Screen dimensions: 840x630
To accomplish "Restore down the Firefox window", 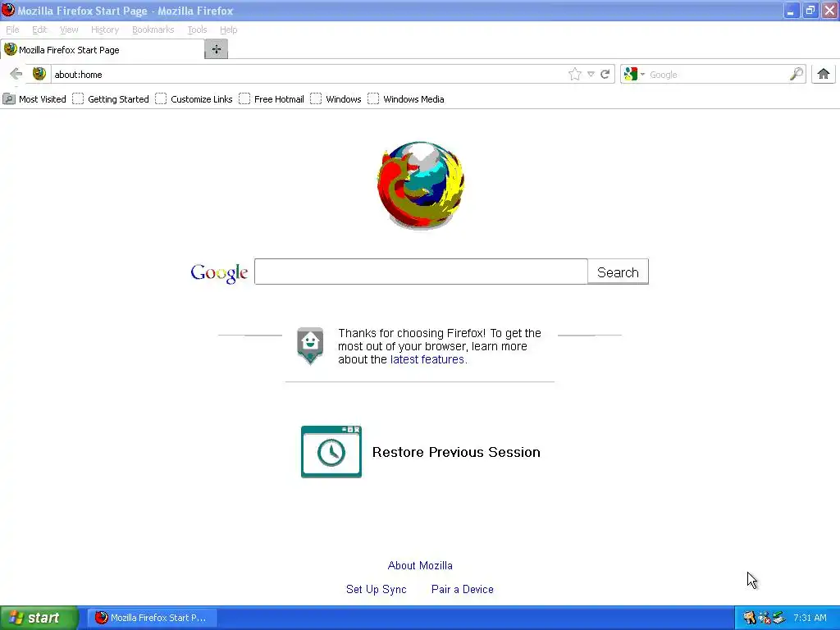I will point(810,11).
